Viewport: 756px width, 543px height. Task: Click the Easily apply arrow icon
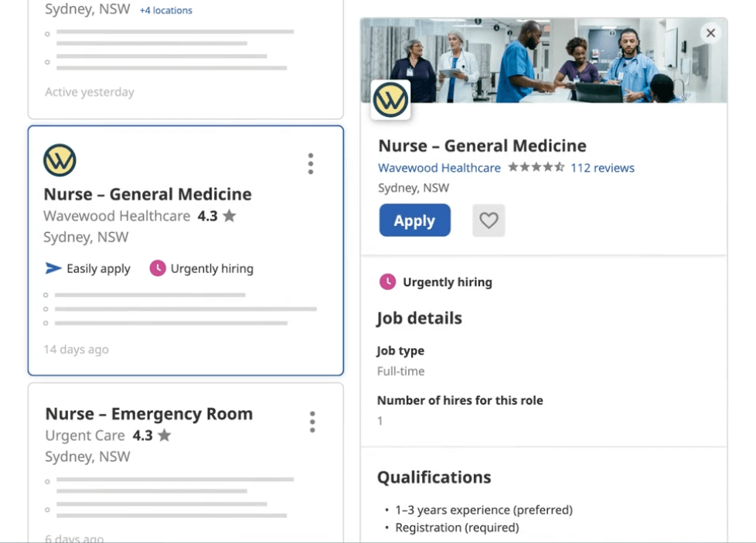(53, 268)
